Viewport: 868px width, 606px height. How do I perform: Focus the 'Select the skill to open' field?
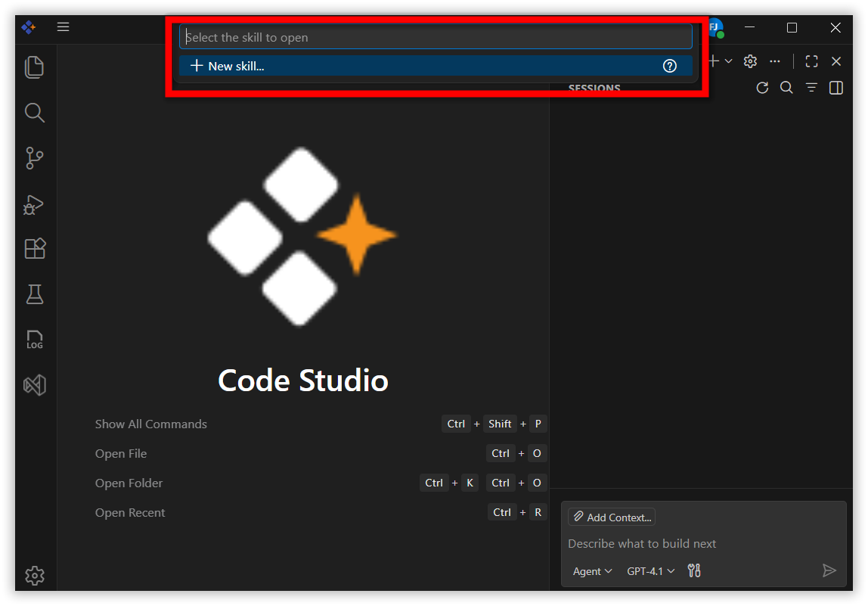click(x=436, y=37)
